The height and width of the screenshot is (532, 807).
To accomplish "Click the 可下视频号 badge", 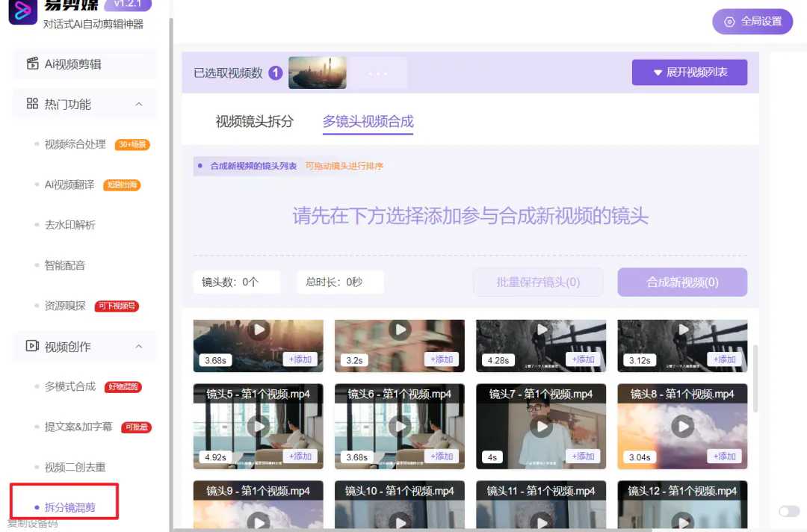I will pos(117,306).
